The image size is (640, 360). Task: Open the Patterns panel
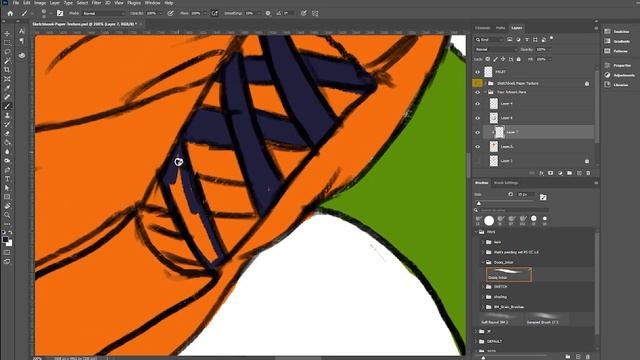[616, 51]
